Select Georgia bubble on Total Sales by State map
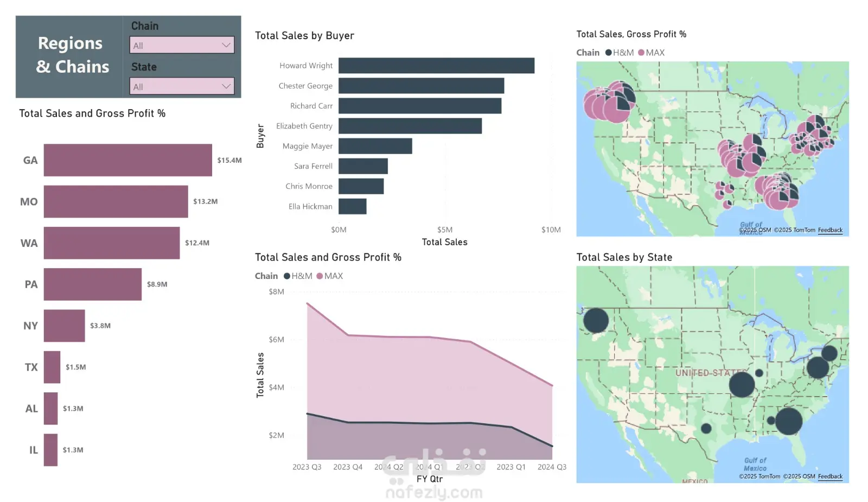 pyautogui.click(x=788, y=421)
